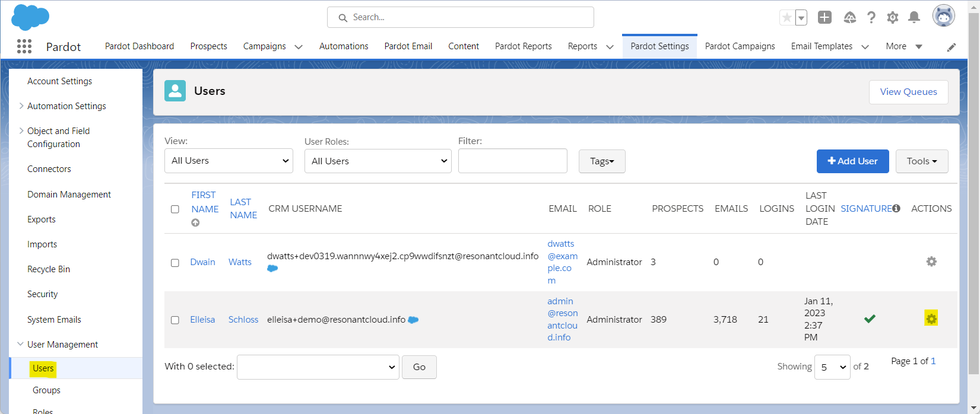The width and height of the screenshot is (980, 414).
Task: Expand Automation Settings in sidebar
Action: 21,106
